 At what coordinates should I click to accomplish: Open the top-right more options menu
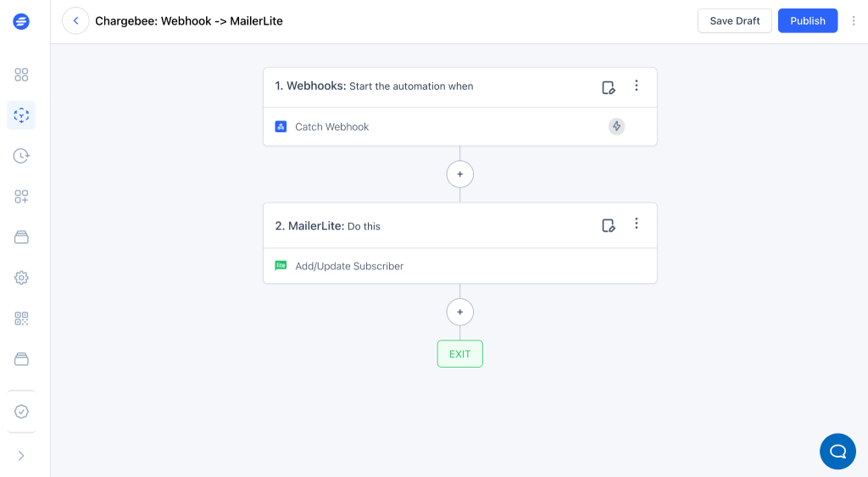click(854, 21)
